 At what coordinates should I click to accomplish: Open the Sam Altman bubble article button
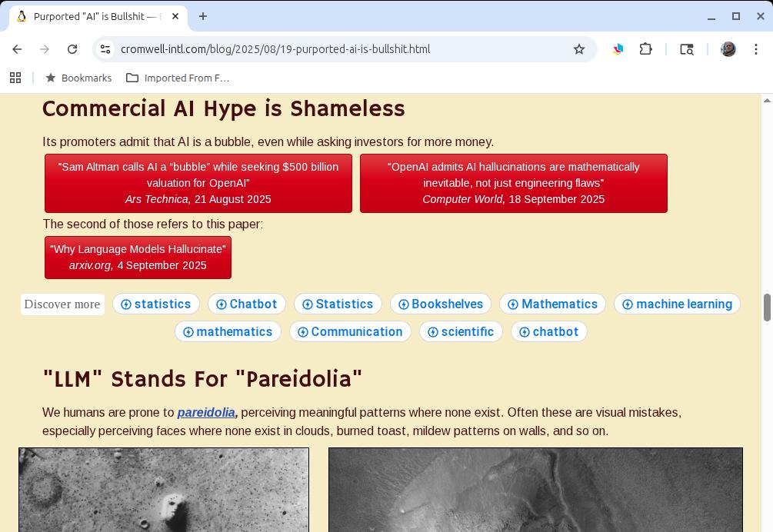click(198, 183)
